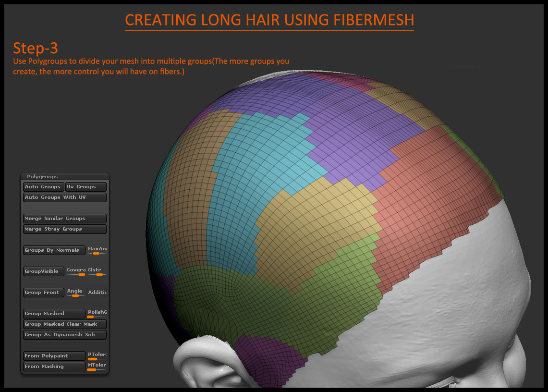Click Group As Dynamesh Sub

[x=64, y=335]
